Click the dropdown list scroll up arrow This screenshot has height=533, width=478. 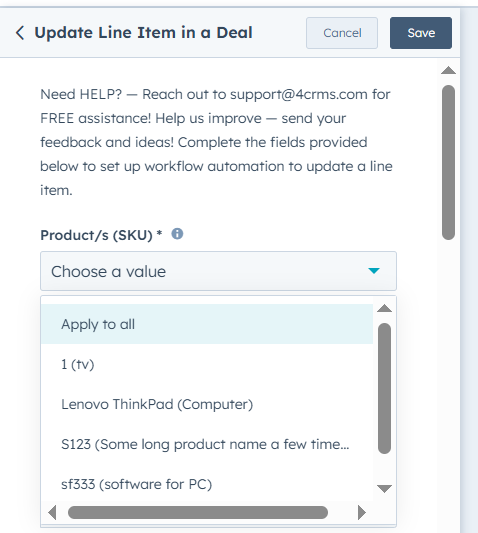[x=385, y=308]
